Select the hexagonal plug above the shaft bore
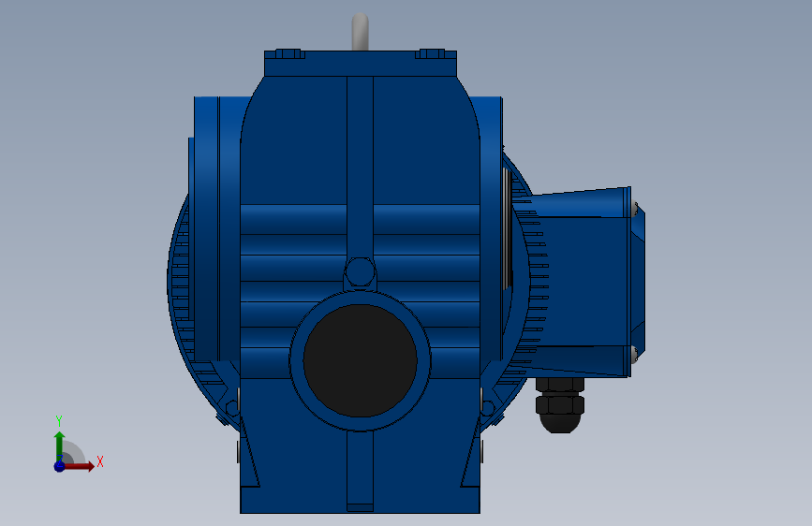Image resolution: width=812 pixels, height=526 pixels. (x=360, y=273)
